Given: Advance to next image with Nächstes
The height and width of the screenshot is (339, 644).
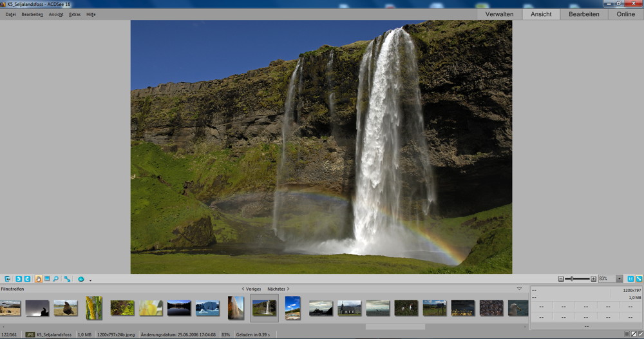Looking at the screenshot, I should pos(278,289).
